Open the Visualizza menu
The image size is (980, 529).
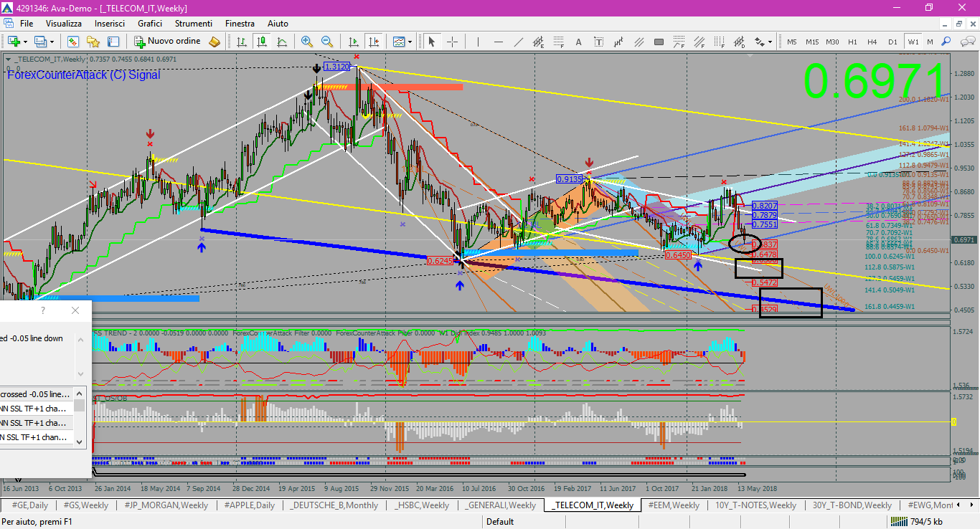[64, 24]
